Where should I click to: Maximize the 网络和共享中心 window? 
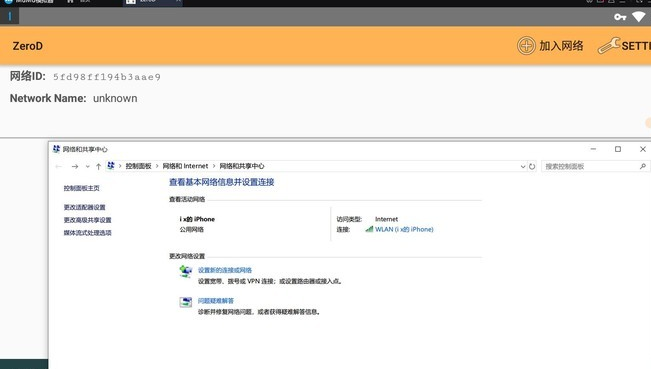pos(618,149)
